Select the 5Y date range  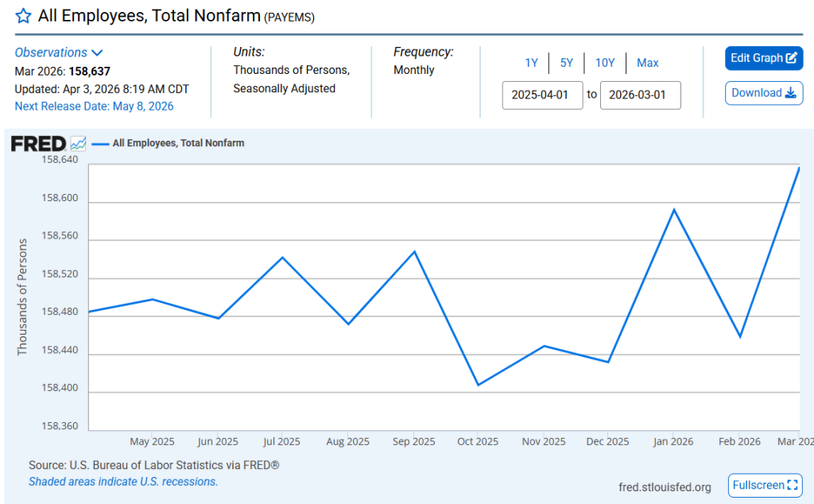tap(568, 63)
